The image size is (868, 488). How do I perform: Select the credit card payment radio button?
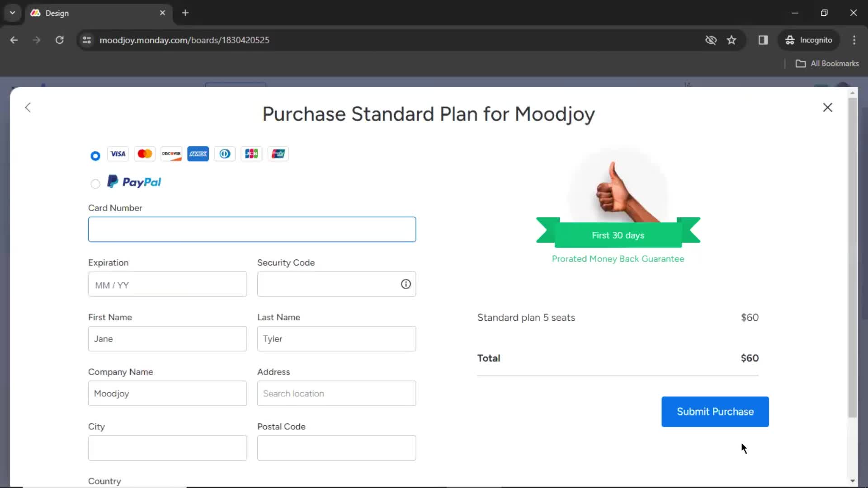coord(95,155)
